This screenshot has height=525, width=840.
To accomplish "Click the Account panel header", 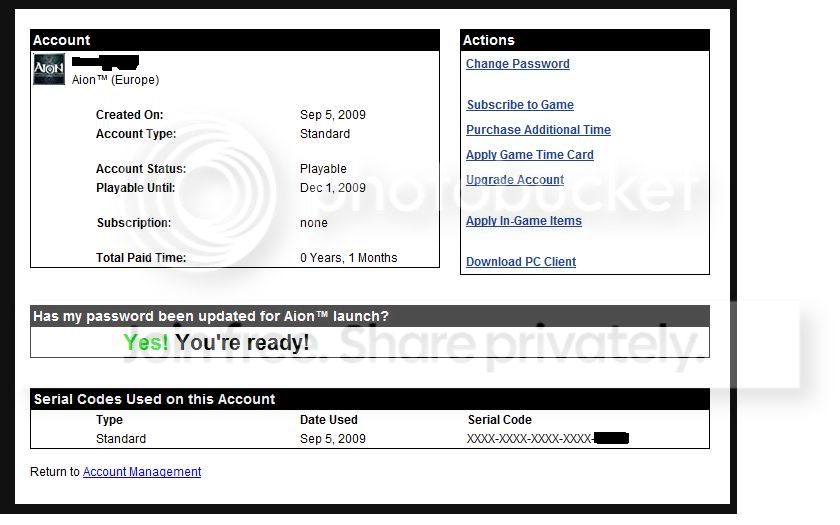I will [x=235, y=40].
